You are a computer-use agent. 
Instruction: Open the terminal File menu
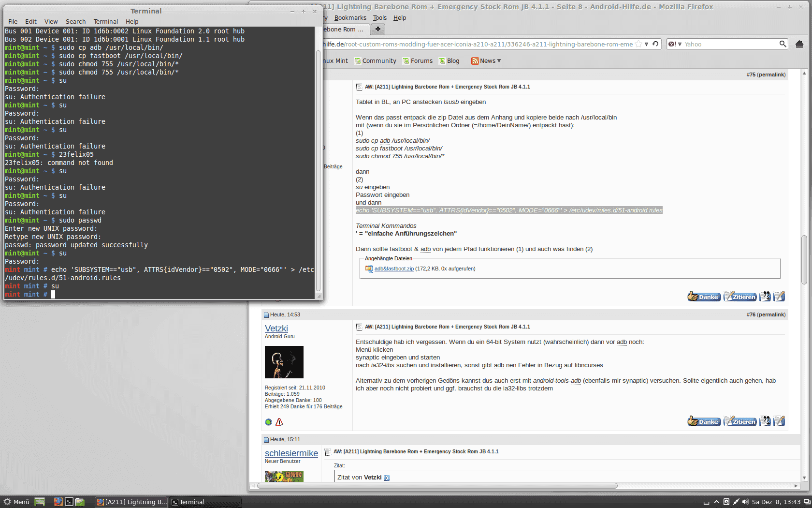click(13, 21)
